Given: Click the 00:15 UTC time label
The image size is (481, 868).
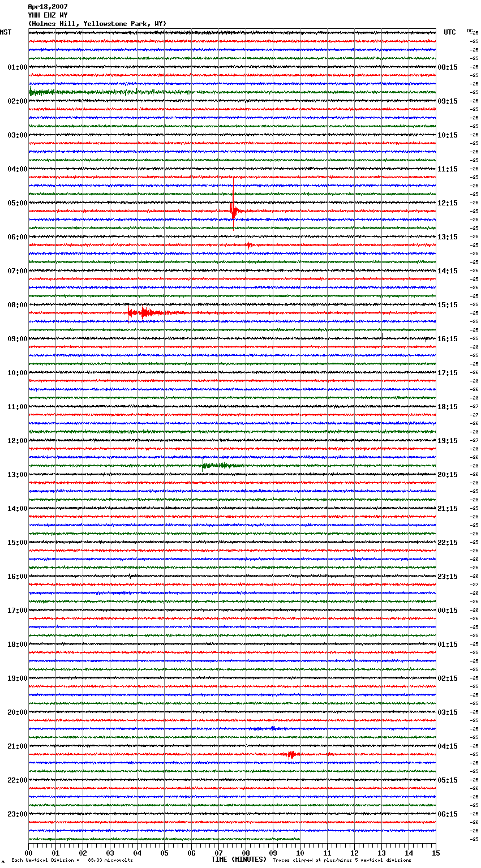Looking at the screenshot, I should (448, 611).
